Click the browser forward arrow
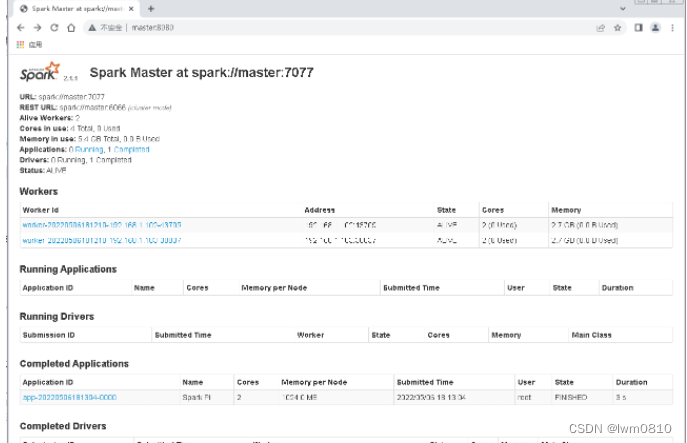Image resolution: width=687 pixels, height=443 pixels. click(37, 28)
